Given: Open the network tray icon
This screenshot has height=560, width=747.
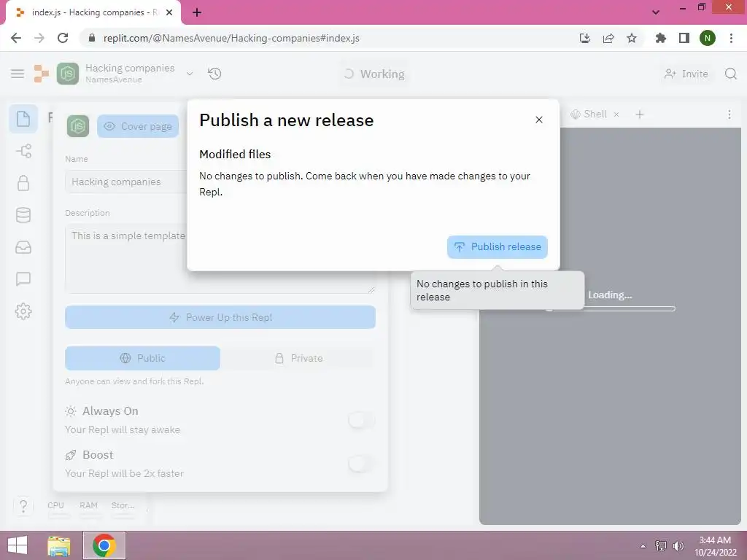Looking at the screenshot, I should click(661, 546).
